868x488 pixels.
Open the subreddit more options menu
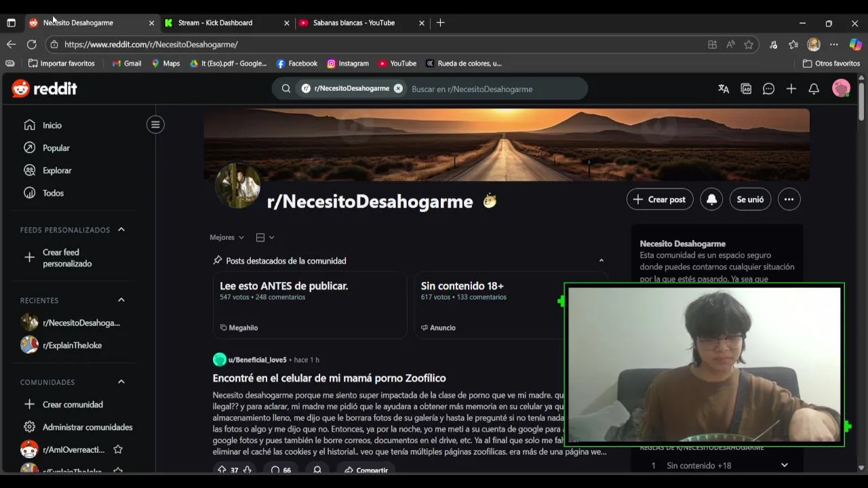[789, 199]
